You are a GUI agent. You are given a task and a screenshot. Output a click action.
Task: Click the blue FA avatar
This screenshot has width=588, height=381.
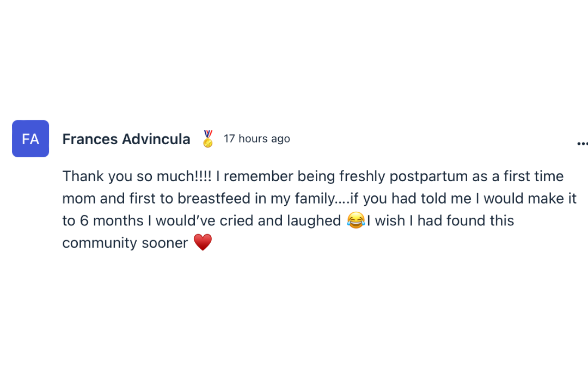coord(30,139)
